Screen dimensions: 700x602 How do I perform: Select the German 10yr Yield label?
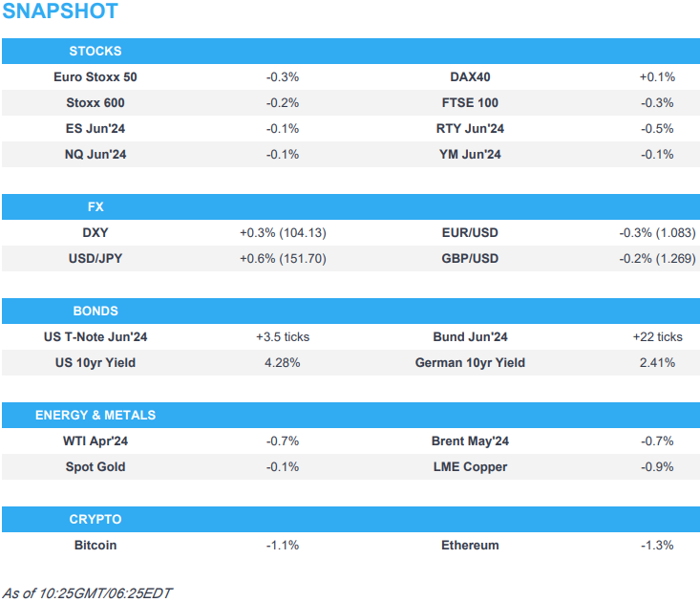tap(470, 363)
